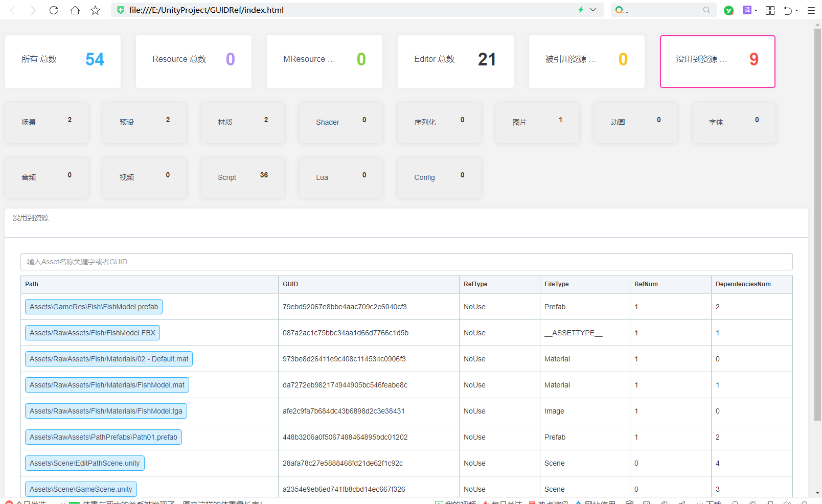
Task: Filter by 材质 category tile
Action: pyautogui.click(x=243, y=123)
